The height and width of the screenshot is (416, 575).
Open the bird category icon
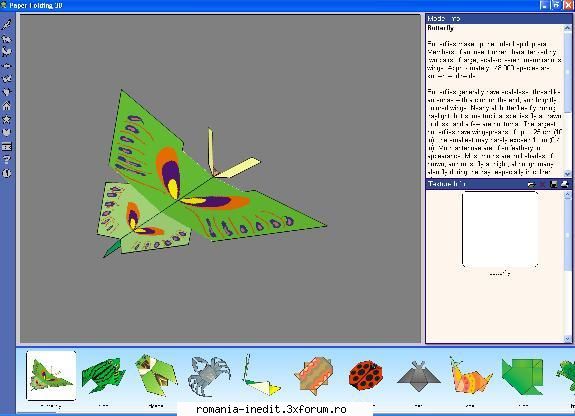(7, 52)
